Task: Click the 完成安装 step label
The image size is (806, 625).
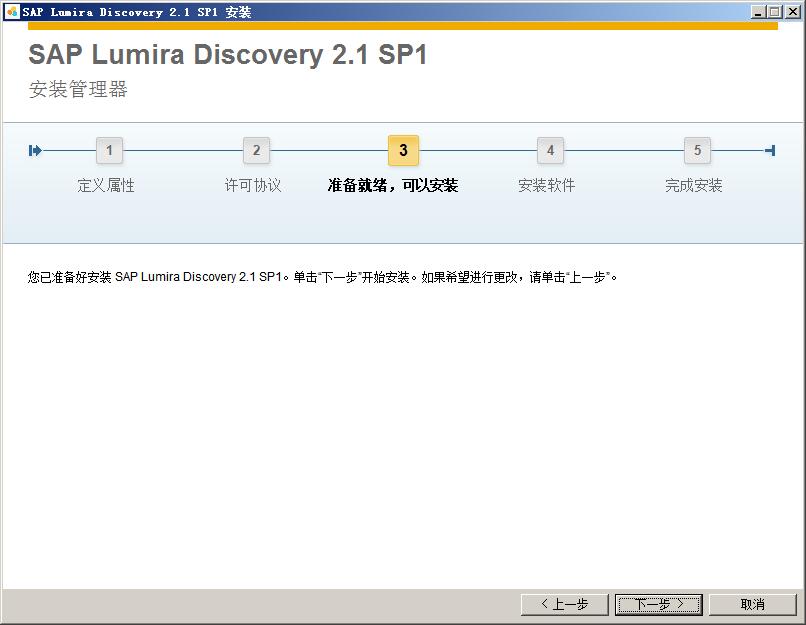Action: click(x=693, y=185)
